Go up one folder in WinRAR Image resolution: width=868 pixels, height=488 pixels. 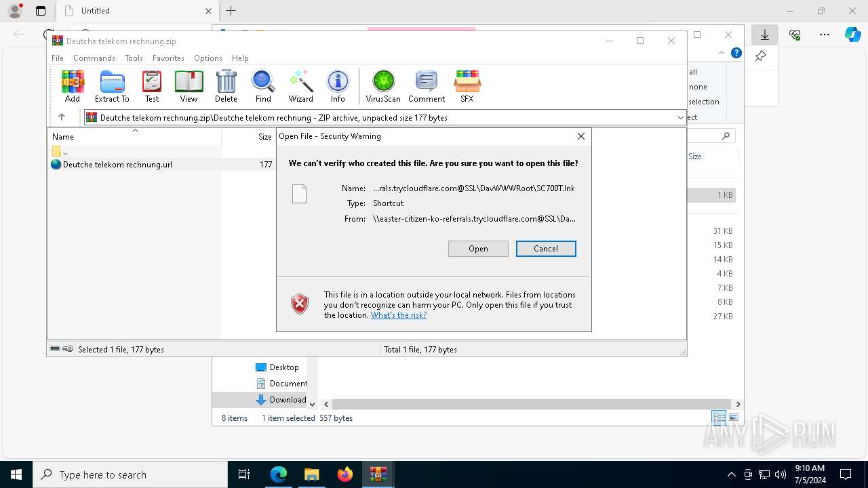coord(62,117)
